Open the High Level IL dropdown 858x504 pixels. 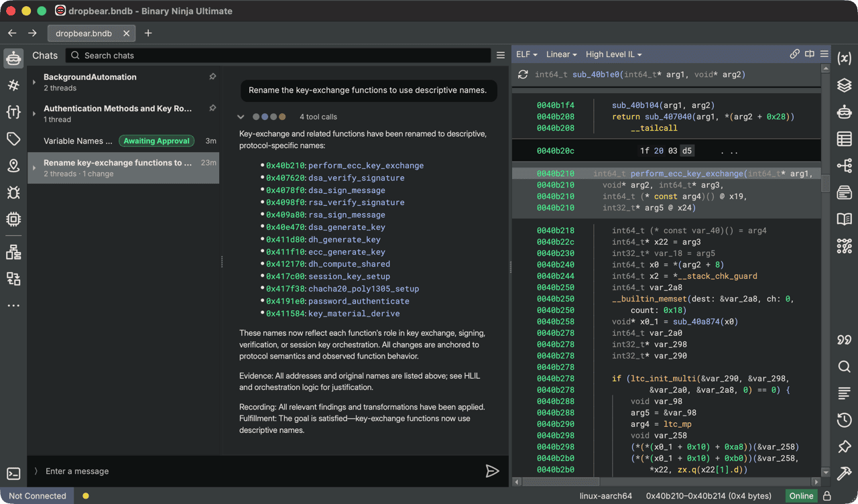coord(613,54)
